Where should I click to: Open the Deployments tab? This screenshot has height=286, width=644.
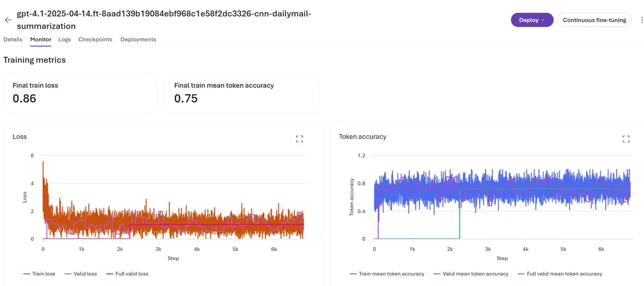click(138, 39)
